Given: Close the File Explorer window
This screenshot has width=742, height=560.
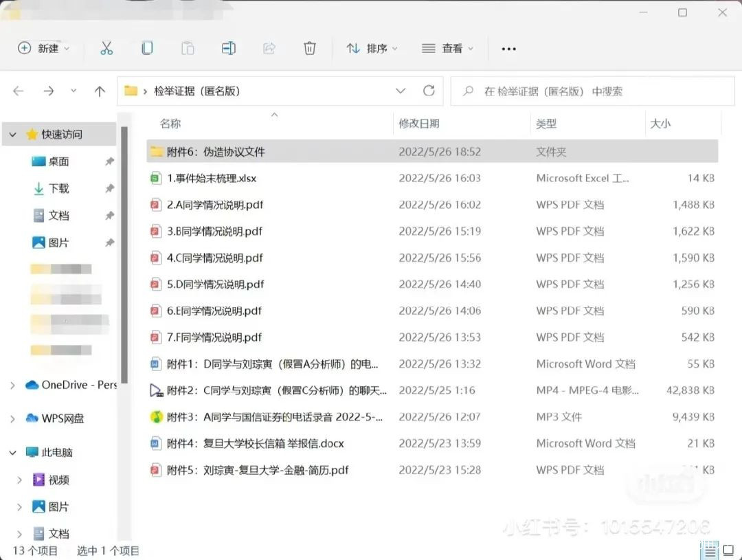Looking at the screenshot, I should [x=722, y=12].
